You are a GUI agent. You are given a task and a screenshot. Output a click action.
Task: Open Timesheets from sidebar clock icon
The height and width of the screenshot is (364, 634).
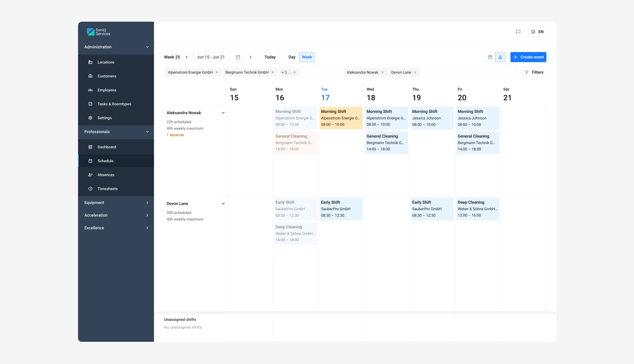tap(90, 189)
